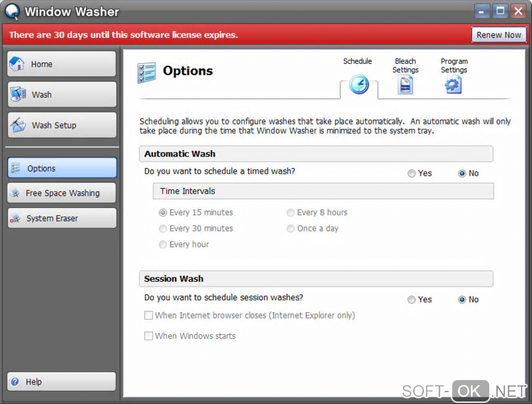
Task: Click the Time Intervals header
Action: [x=323, y=191]
